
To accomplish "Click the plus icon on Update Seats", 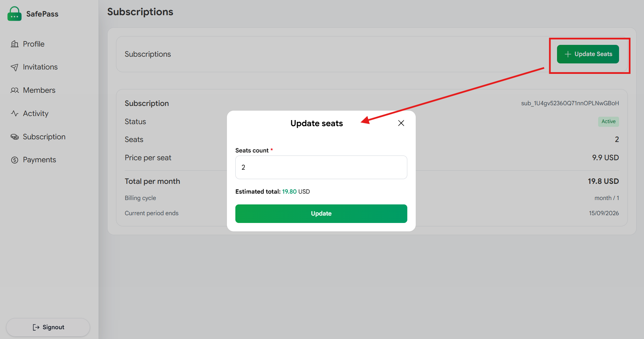I will [x=568, y=54].
